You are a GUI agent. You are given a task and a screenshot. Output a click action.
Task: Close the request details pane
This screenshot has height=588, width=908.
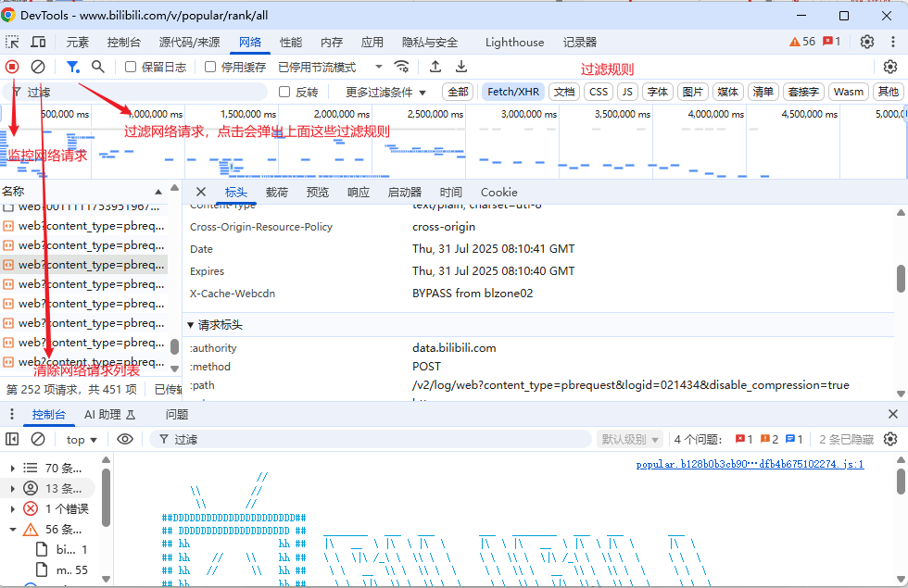pos(201,193)
